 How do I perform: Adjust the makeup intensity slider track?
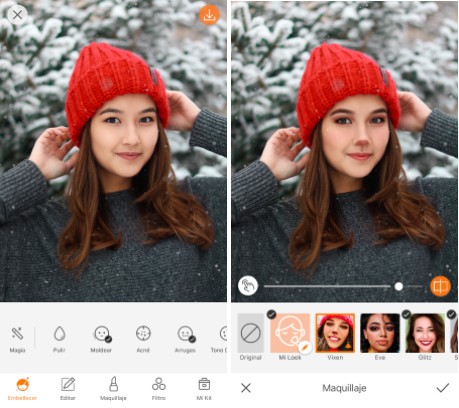(343, 286)
